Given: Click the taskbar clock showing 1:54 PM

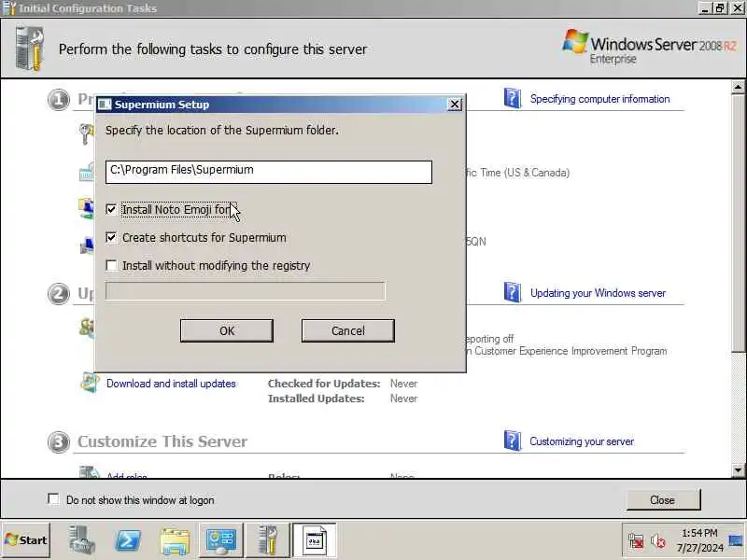Looking at the screenshot, I should [x=699, y=540].
